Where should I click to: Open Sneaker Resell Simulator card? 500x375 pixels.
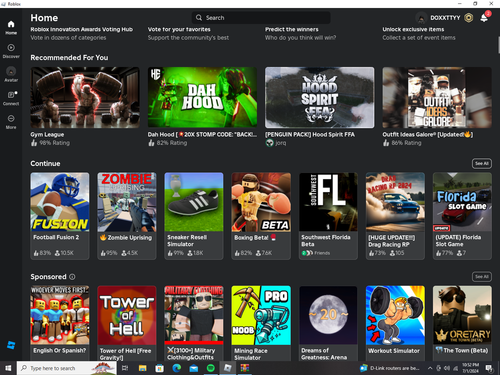click(194, 216)
